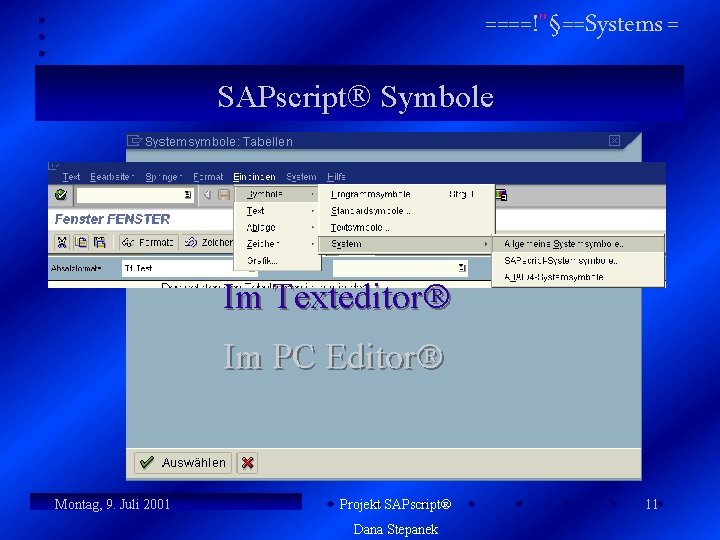This screenshot has height=540, width=720.
Task: Open the command field dropdown arrow
Action: coord(188,195)
